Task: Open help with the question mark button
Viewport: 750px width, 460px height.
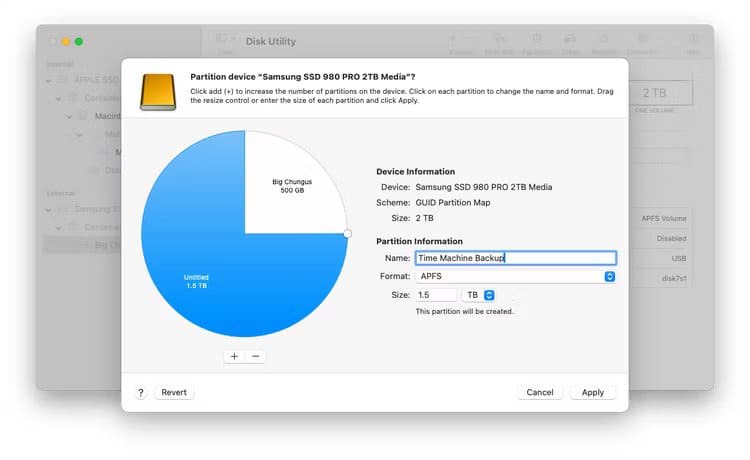Action: pyautogui.click(x=141, y=393)
